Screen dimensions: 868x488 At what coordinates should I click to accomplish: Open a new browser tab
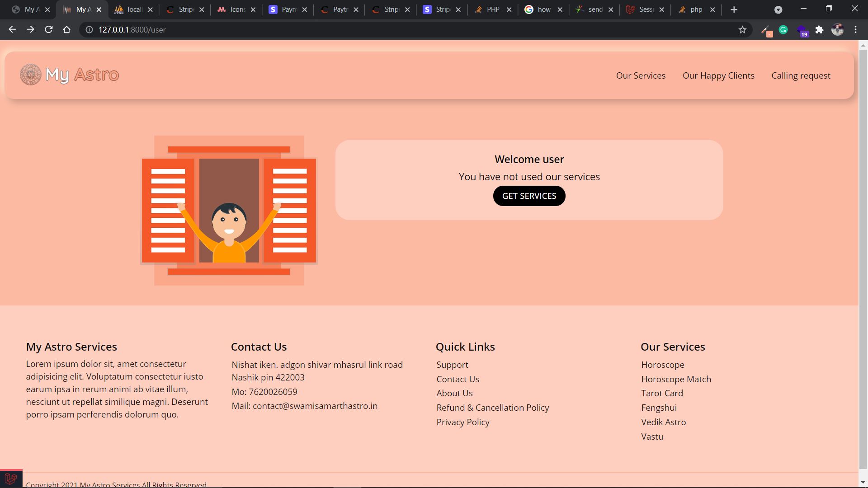pos(734,9)
